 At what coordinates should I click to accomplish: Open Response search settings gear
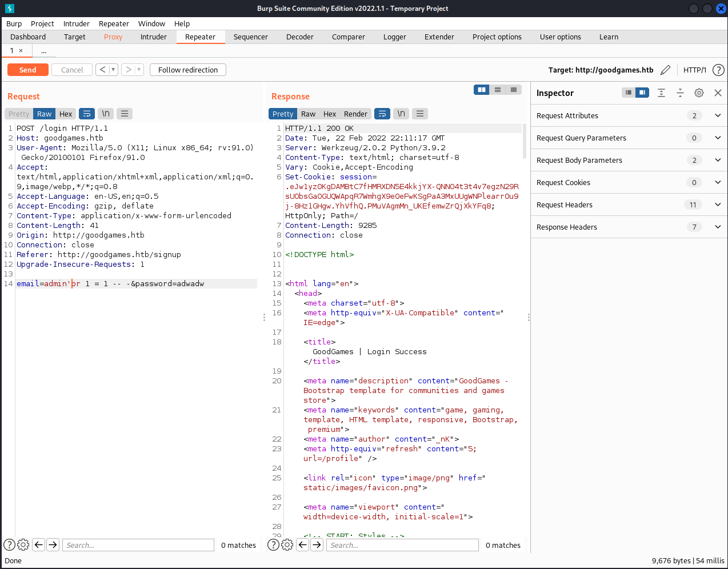pyautogui.click(x=287, y=545)
